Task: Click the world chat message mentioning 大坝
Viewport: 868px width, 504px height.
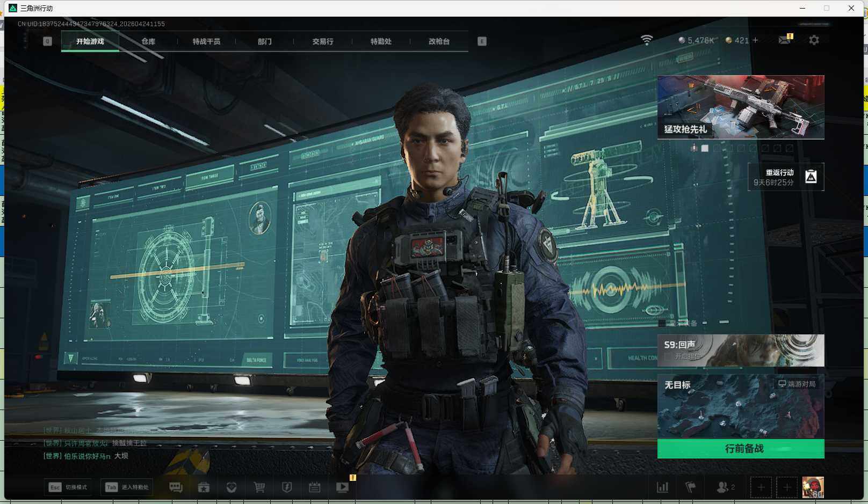Action: coord(86,456)
